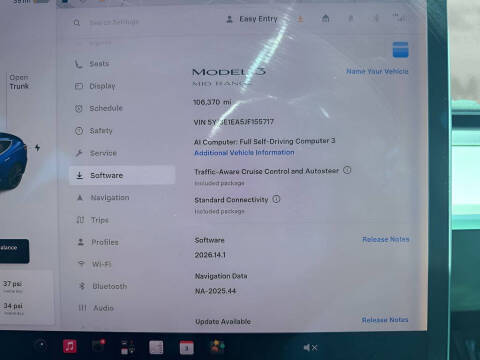The height and width of the screenshot is (360, 480).
Task: Open the Navigation settings menu
Action: 102,198
